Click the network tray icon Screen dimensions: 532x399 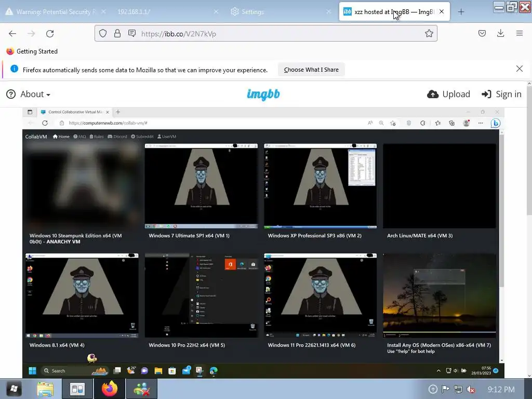tap(458, 389)
